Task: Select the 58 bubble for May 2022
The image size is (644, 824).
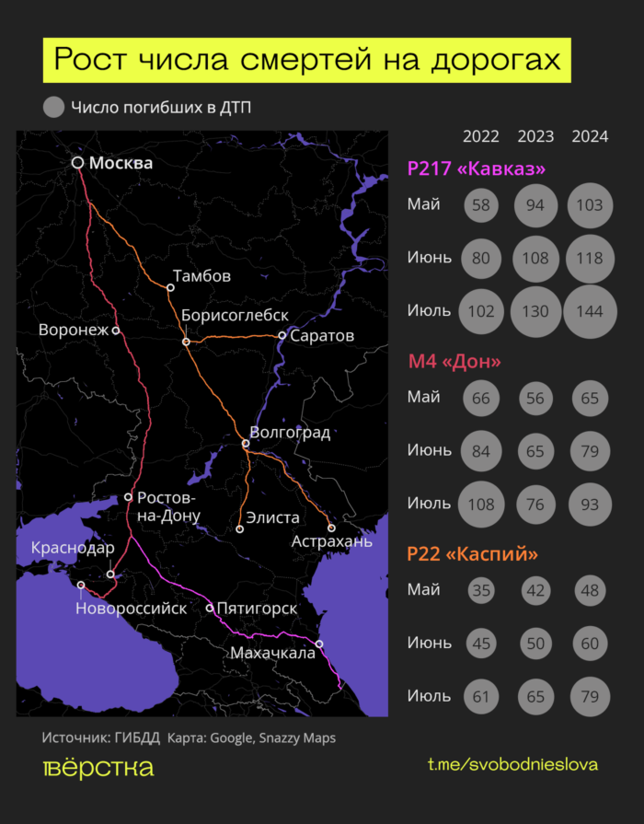Action: (x=480, y=204)
